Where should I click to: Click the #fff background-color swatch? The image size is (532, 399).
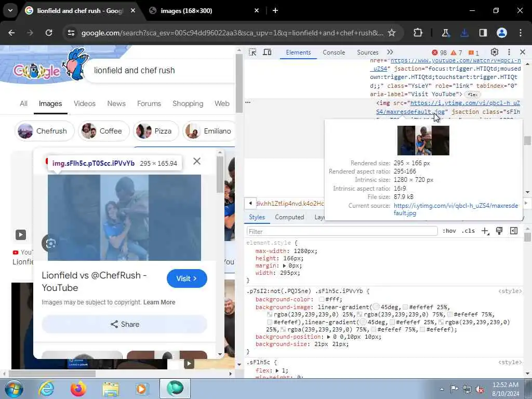322,300
